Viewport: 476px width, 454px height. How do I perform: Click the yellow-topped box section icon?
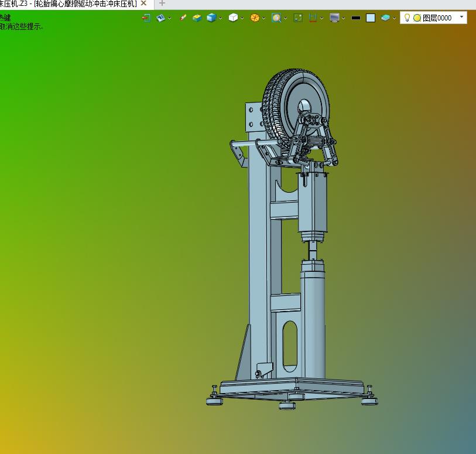197,18
